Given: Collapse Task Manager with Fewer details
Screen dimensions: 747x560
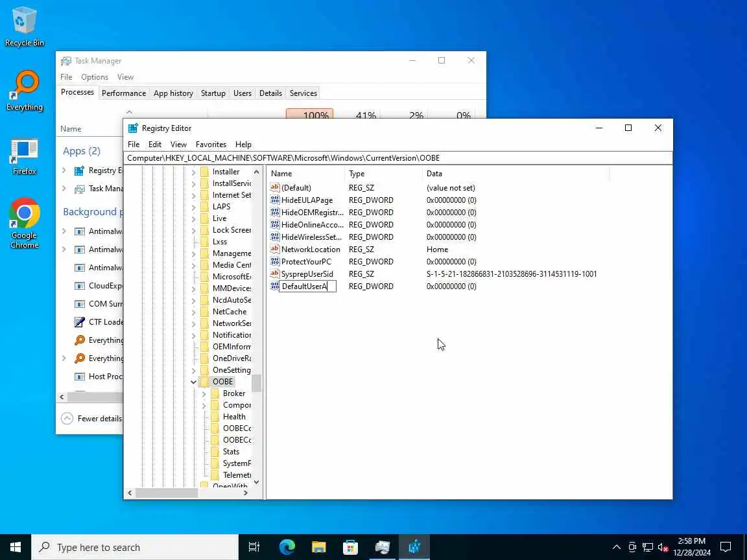Looking at the screenshot, I should point(92,419).
